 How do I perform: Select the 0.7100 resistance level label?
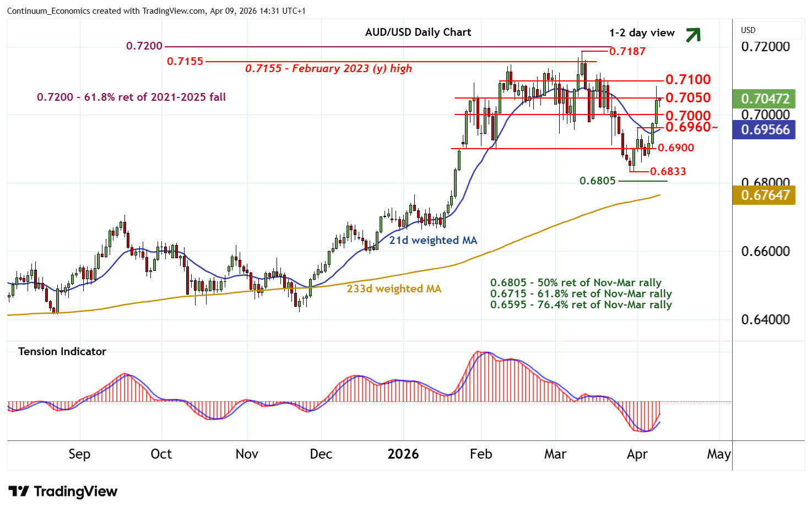(688, 80)
